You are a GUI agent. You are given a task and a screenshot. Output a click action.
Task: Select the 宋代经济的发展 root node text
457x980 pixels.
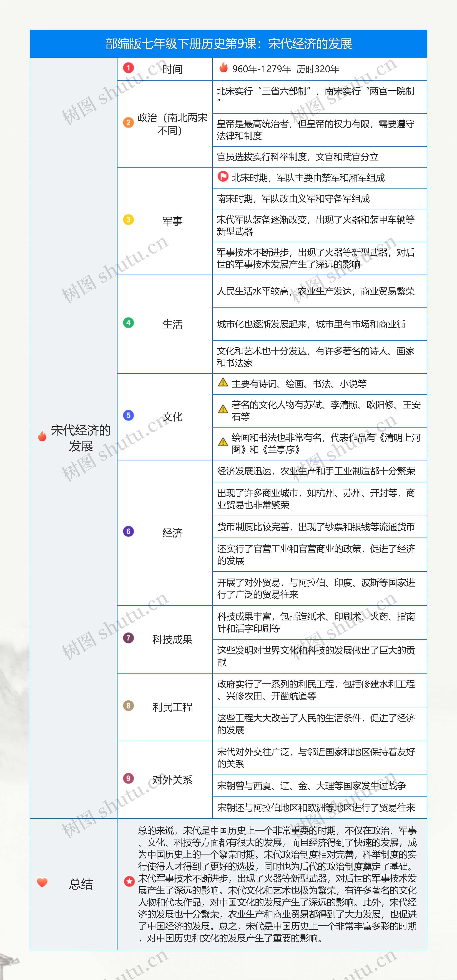(x=81, y=438)
